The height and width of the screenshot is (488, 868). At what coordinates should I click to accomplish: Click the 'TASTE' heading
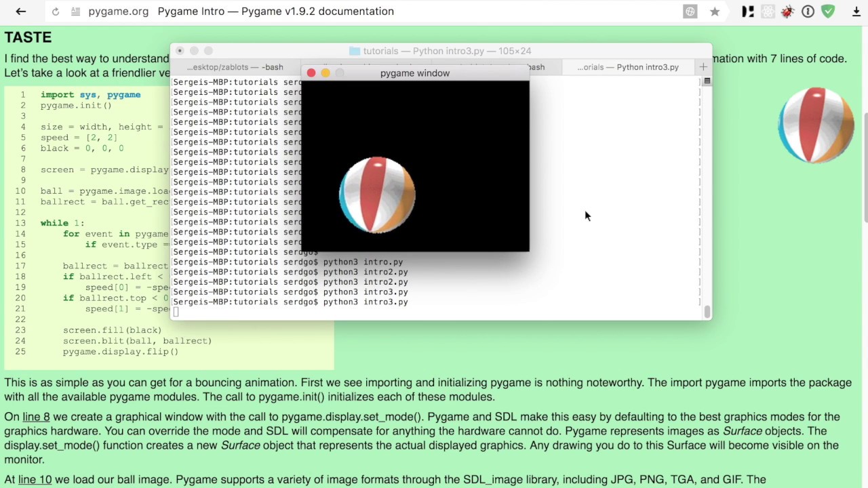[x=28, y=37]
